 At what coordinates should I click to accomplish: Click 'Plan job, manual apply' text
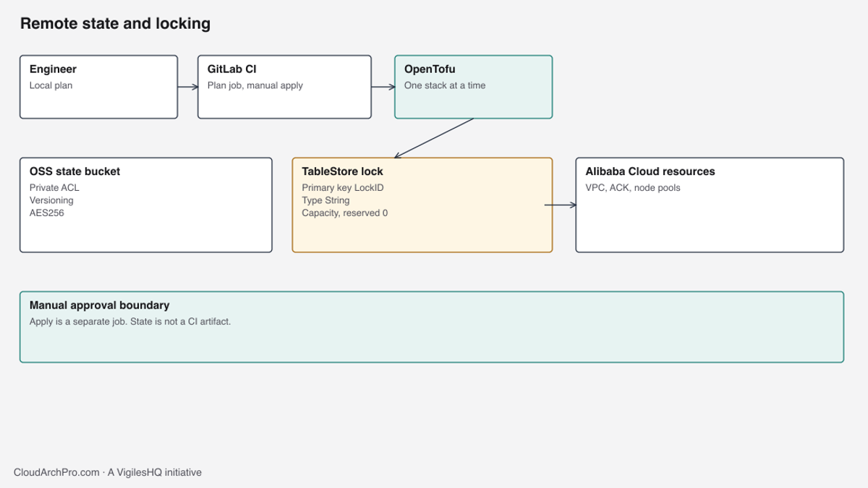pos(255,85)
